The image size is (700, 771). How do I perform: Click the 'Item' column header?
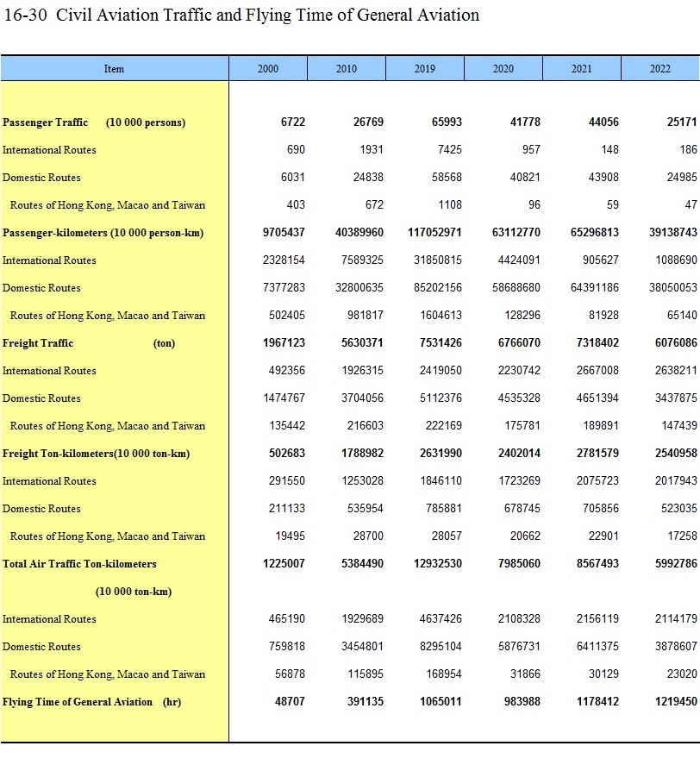click(114, 69)
